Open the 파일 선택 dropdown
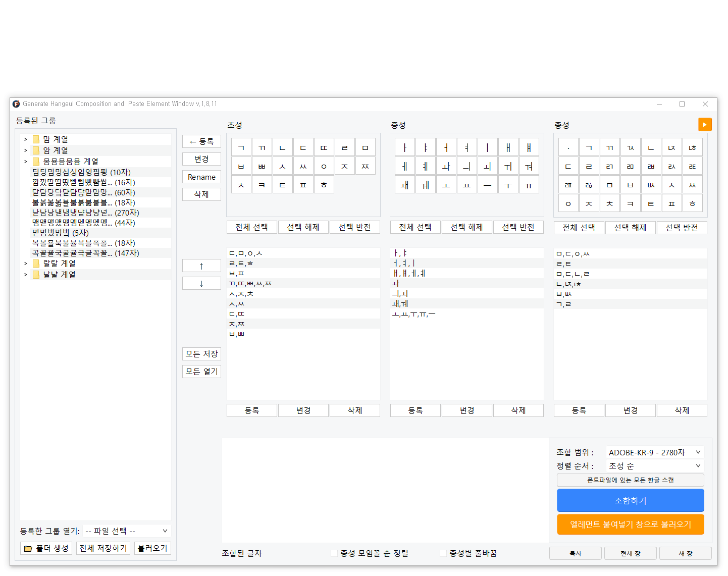 click(127, 531)
